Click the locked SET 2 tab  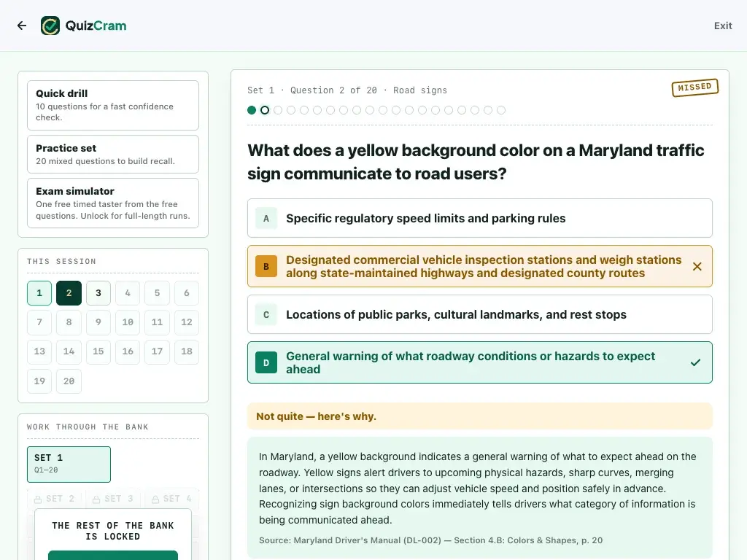(x=55, y=499)
